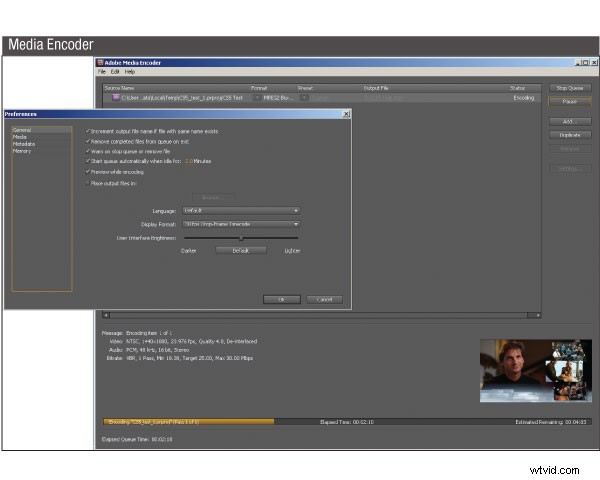Open the Display Format dropdown
Screen dimensions: 600x480
point(241,224)
